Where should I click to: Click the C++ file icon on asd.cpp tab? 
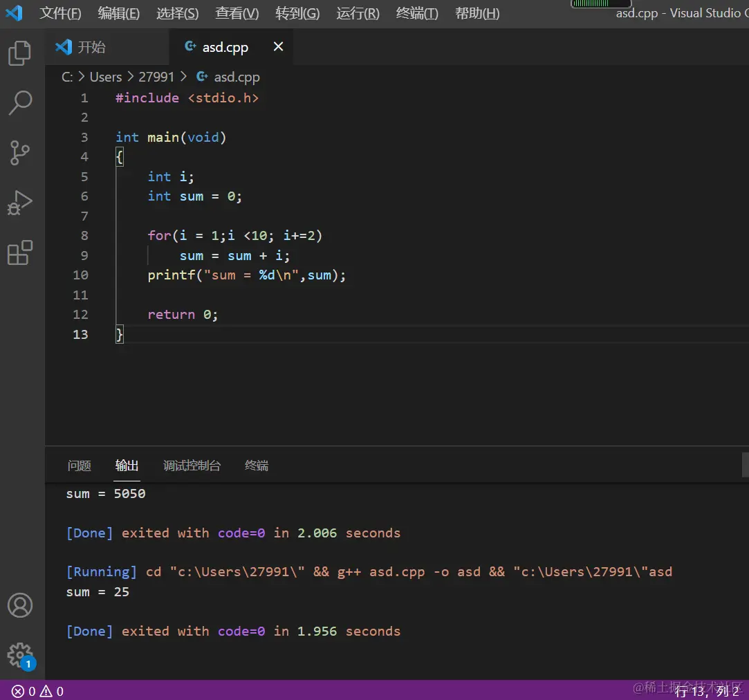pos(190,46)
